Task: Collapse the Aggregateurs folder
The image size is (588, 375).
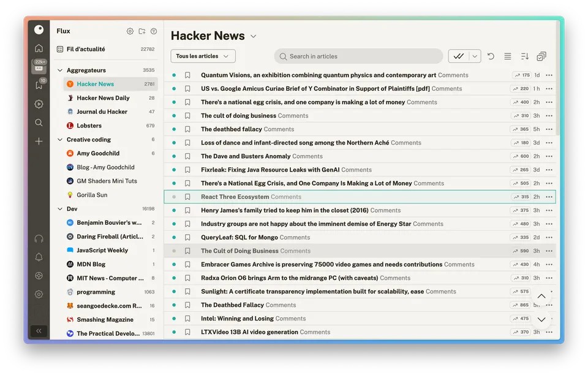Action: point(60,70)
